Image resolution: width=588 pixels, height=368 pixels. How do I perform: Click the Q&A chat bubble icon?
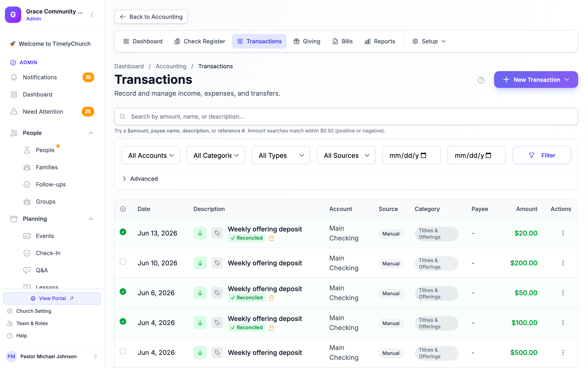point(27,270)
